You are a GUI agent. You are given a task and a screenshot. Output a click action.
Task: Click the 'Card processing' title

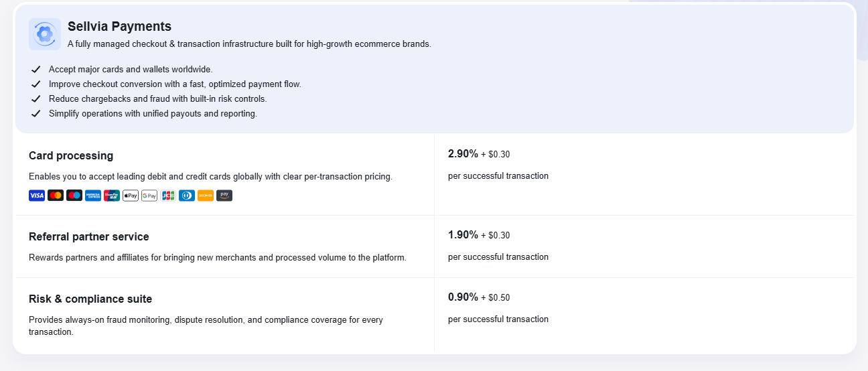(x=71, y=156)
